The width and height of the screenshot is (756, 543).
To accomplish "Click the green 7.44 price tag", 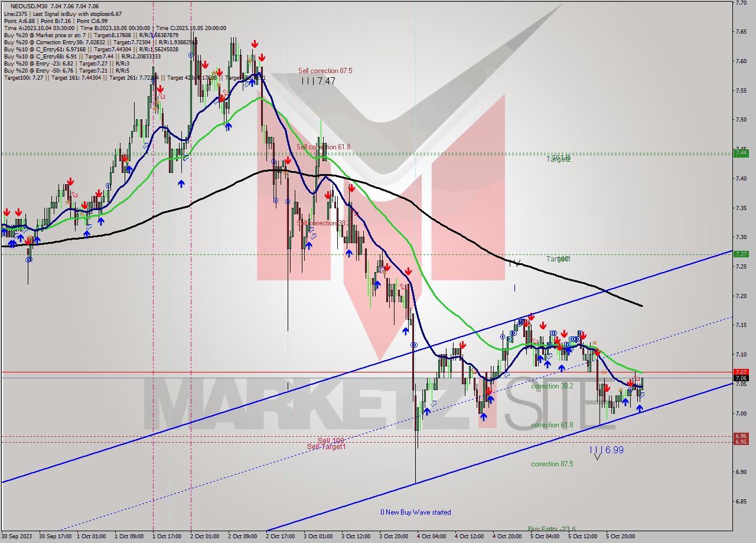I will 741,153.
